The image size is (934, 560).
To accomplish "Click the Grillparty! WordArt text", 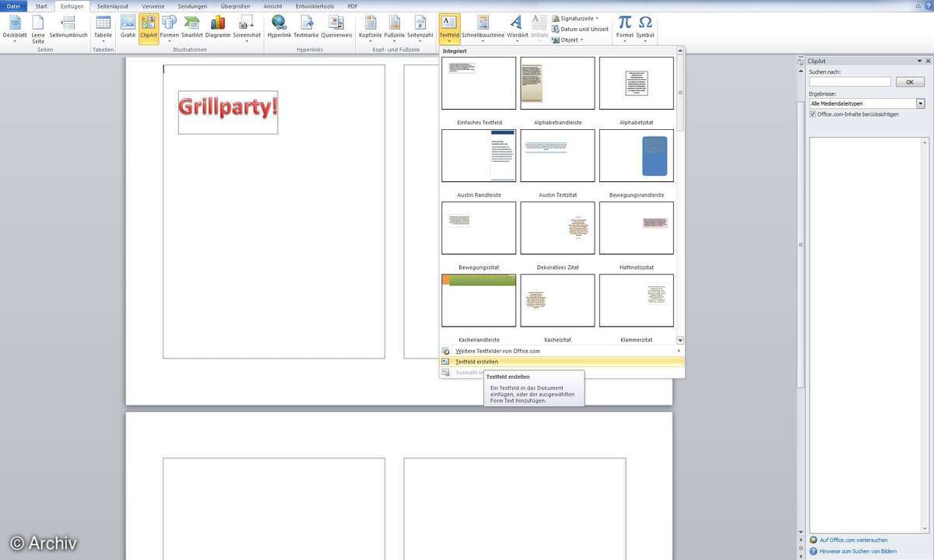I will pos(228,106).
